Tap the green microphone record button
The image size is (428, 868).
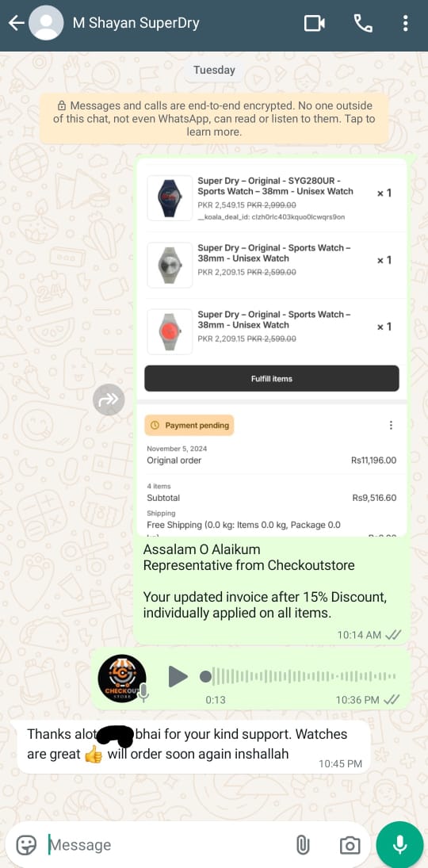point(399,845)
